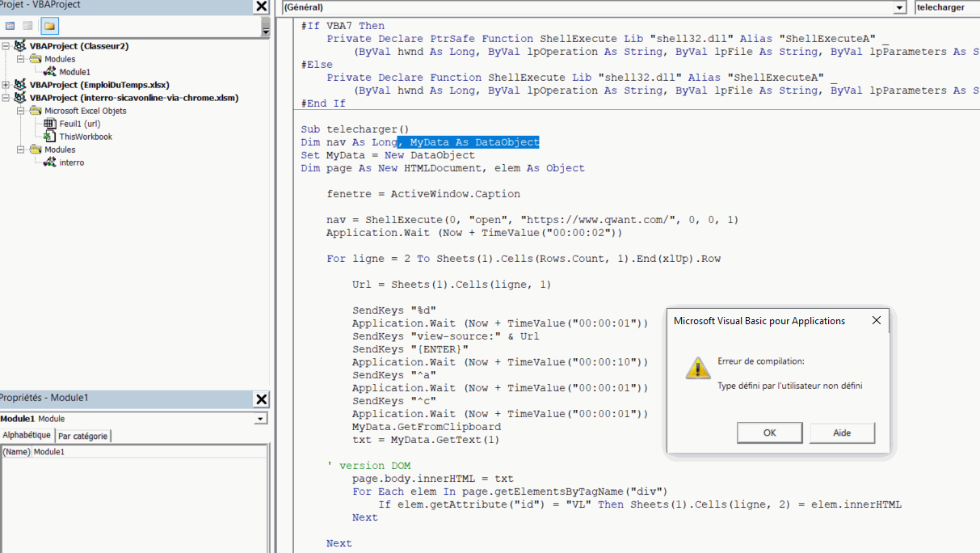Image resolution: width=980 pixels, height=553 pixels.
Task: Select Feuil1 (url) in the project tree
Action: click(80, 124)
